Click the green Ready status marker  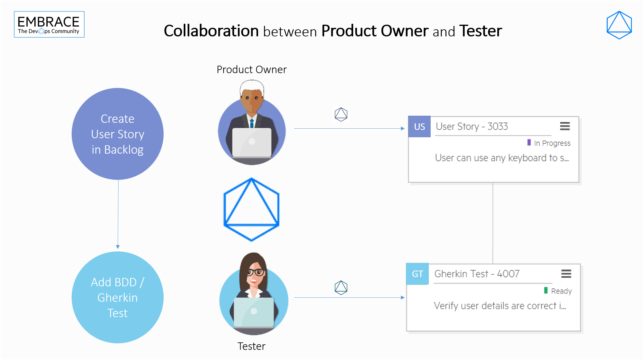546,290
